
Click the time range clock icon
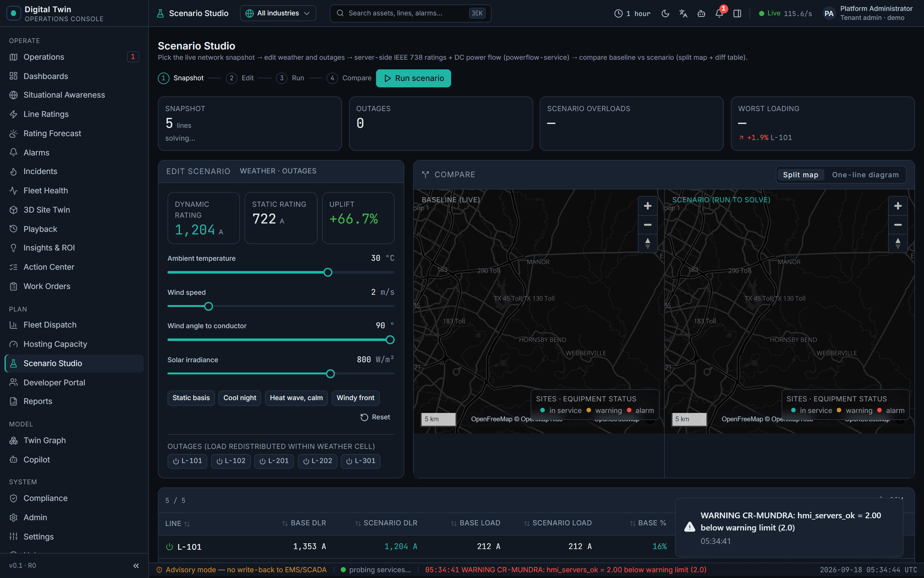tap(618, 13)
